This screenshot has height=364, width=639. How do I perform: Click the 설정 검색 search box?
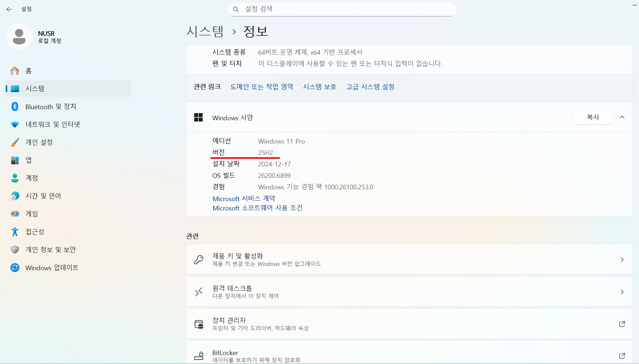342,9
